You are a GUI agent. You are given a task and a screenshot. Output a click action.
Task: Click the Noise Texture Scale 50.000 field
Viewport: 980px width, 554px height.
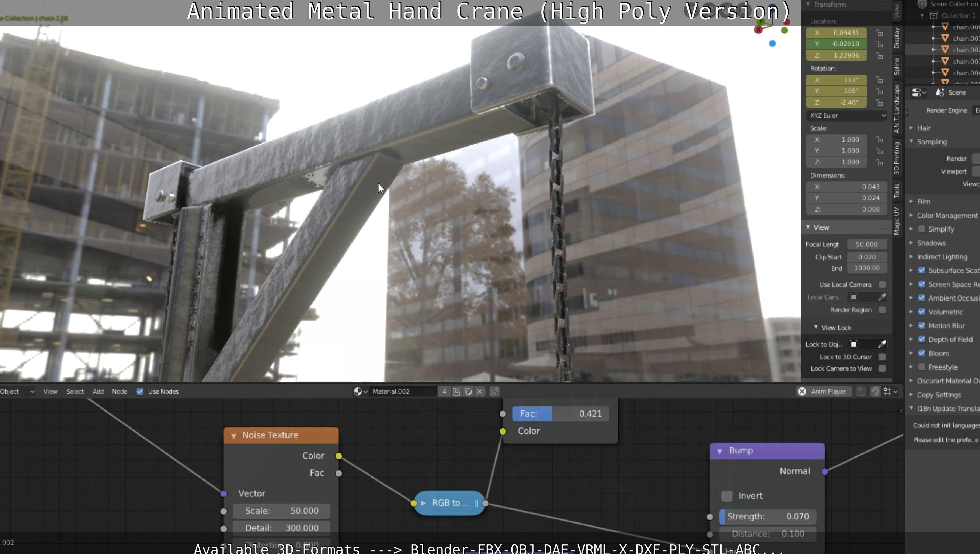(281, 511)
